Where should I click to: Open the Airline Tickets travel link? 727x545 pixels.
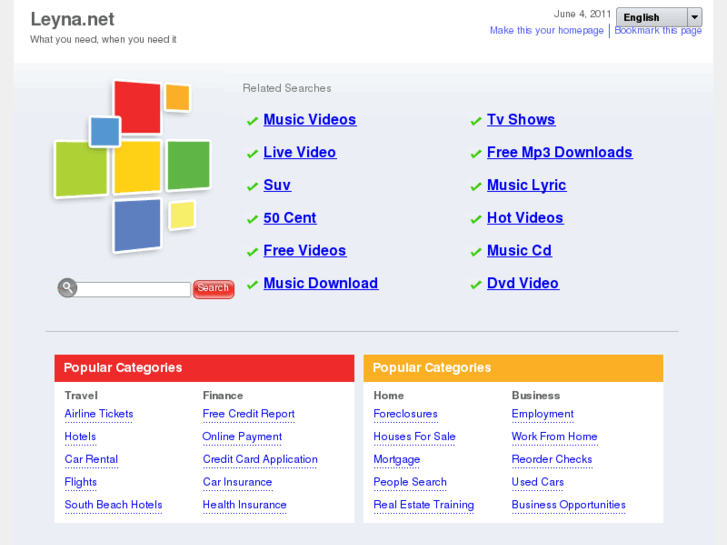tap(99, 414)
